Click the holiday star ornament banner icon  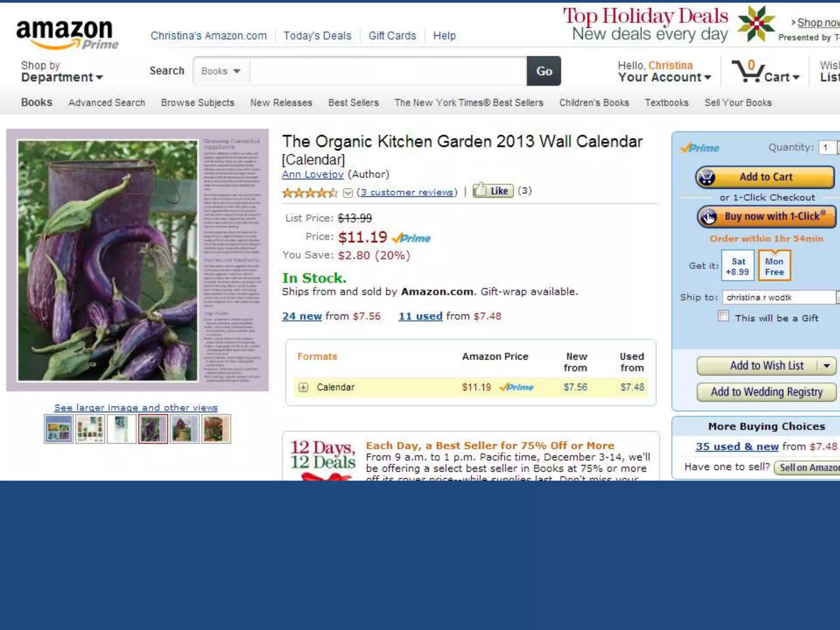coord(756,24)
